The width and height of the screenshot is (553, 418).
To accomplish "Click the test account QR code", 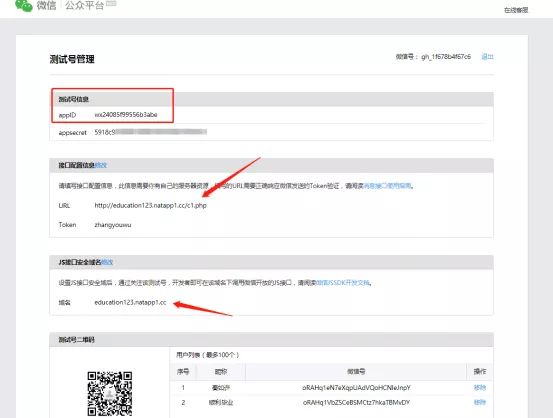I will [110, 394].
